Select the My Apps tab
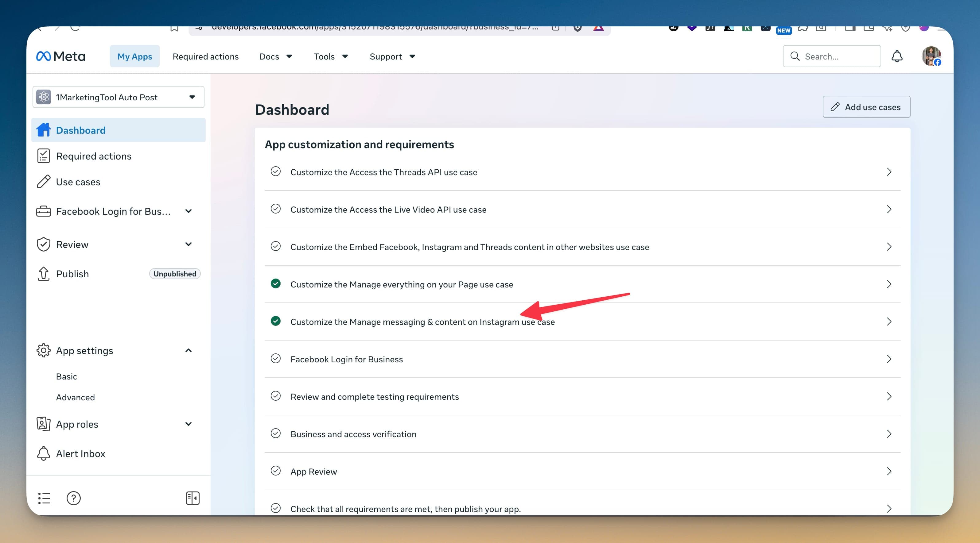Screen dimensions: 980x543 (x=135, y=56)
